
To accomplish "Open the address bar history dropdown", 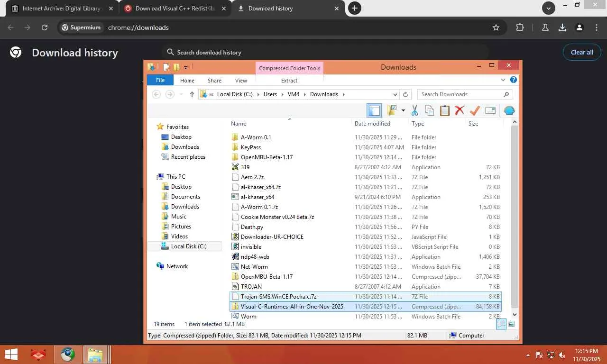I will (395, 94).
